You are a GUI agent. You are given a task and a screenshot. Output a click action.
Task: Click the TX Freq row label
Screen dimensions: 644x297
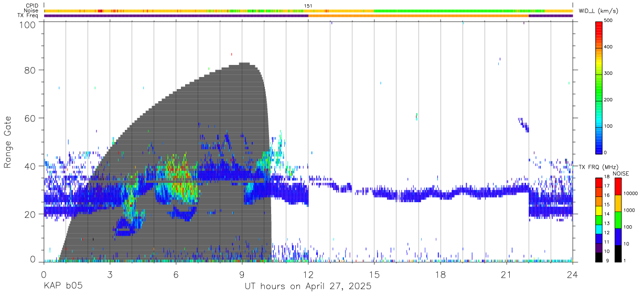point(28,16)
